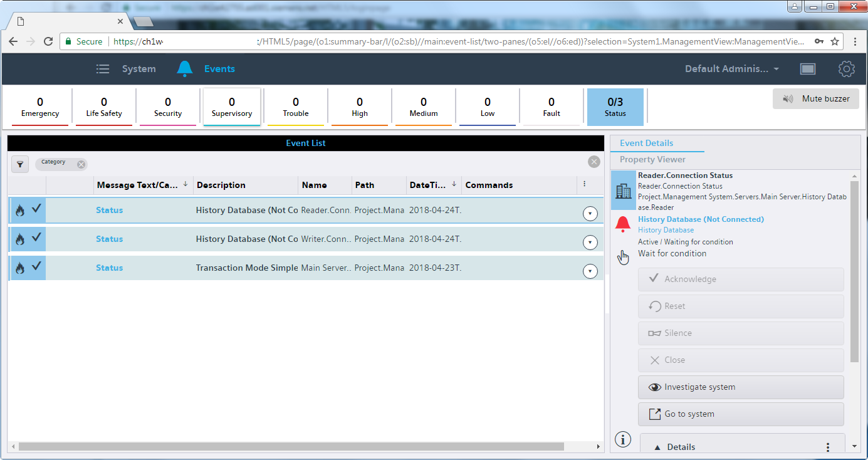The width and height of the screenshot is (868, 460).
Task: Click Go to system button
Action: click(x=741, y=414)
